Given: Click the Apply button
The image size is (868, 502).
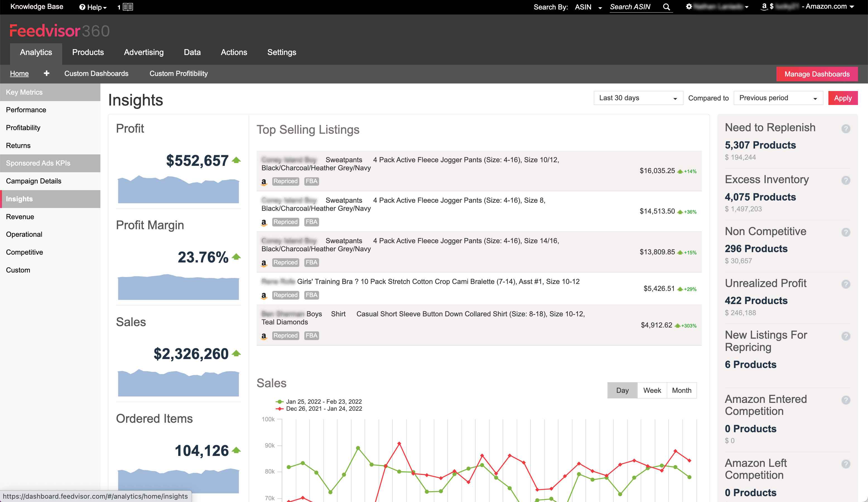Looking at the screenshot, I should [843, 98].
